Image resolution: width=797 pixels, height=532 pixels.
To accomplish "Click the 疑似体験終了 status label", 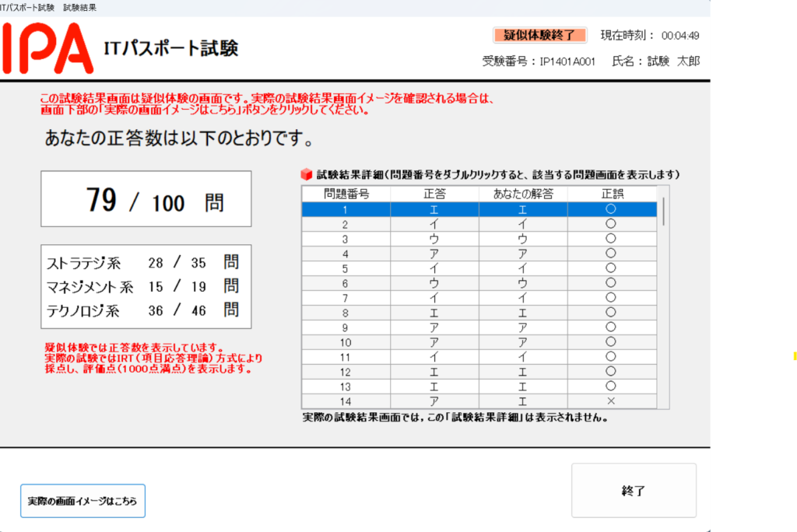I will [539, 35].
